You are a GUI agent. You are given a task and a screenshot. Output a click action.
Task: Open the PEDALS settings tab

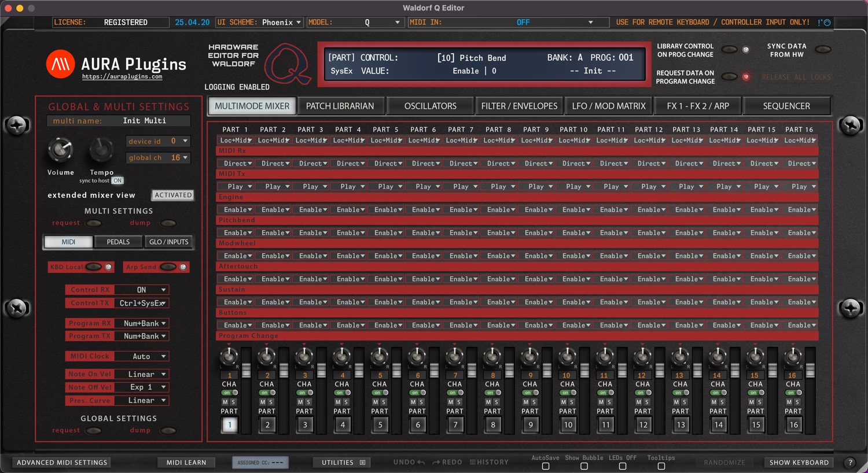coord(118,242)
